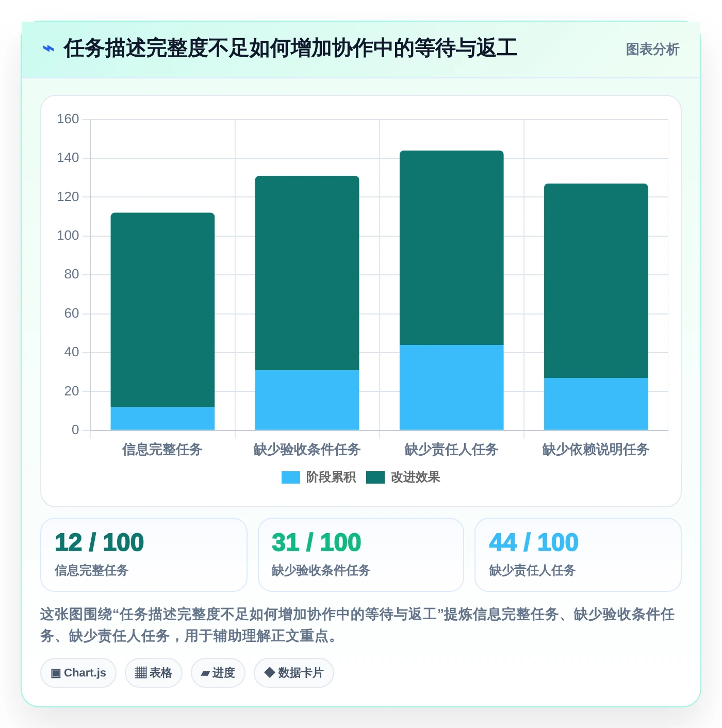Viewport: 722px width, 728px height.
Task: Select the light blue bar for 缺少依赖说明任务
Action: point(596,404)
